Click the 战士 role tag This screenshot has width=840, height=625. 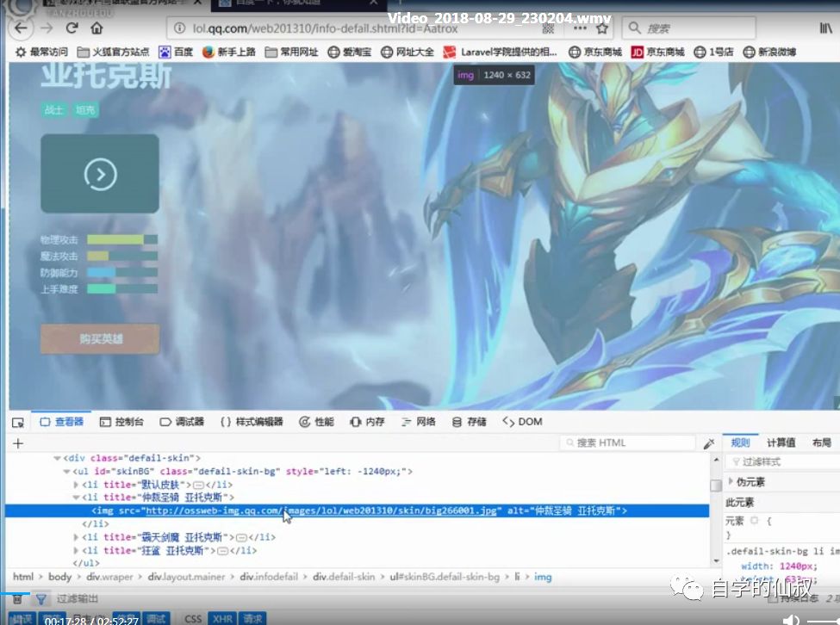53,109
